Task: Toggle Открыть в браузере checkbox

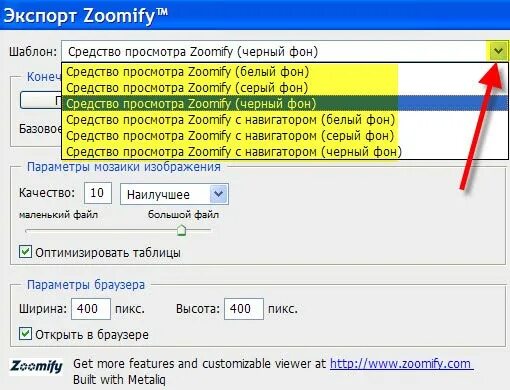Action: (x=25, y=334)
